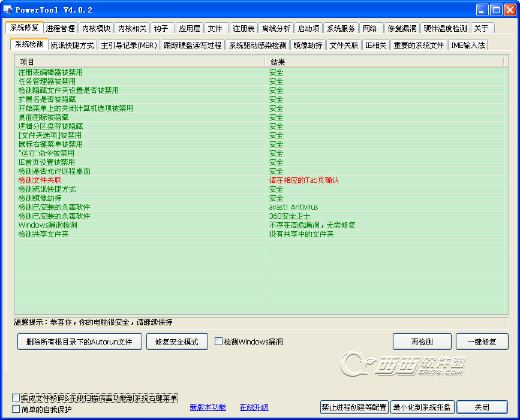Screen dimensions: 520x420
Task: Click the 项目 column header
Action: tap(140, 62)
